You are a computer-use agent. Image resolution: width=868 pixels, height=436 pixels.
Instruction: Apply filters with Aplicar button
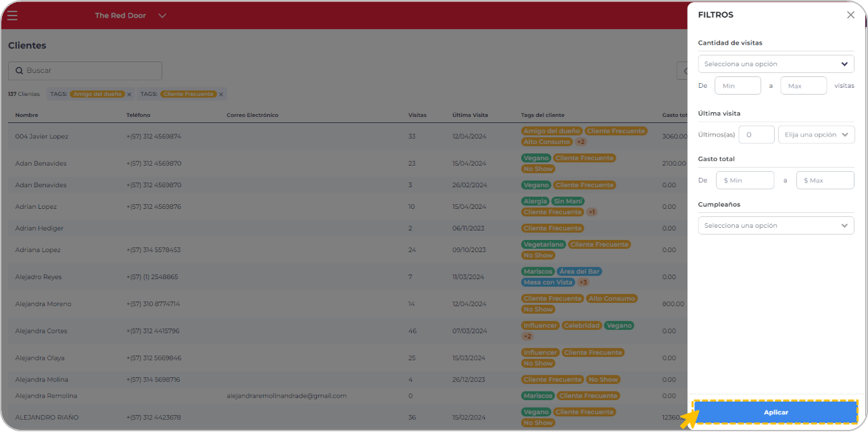point(775,412)
